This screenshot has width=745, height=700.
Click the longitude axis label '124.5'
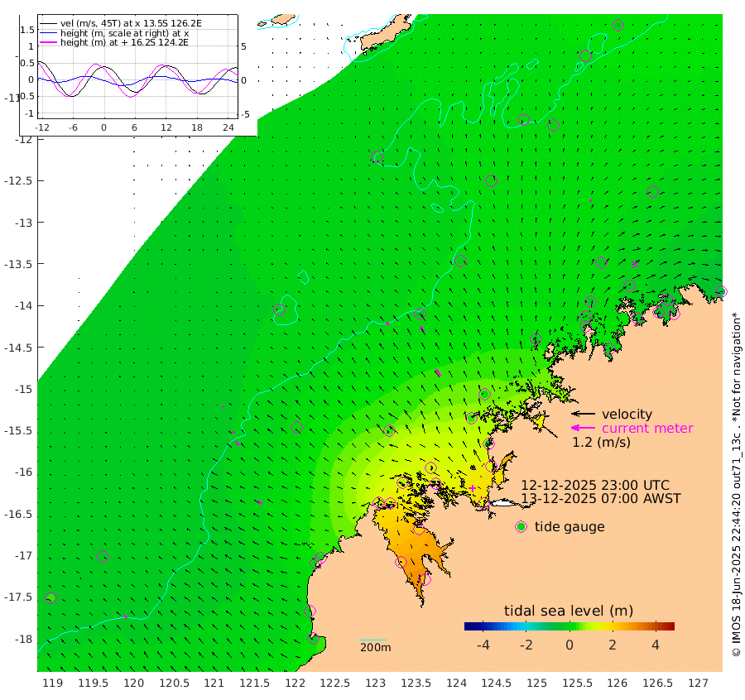coord(497,683)
